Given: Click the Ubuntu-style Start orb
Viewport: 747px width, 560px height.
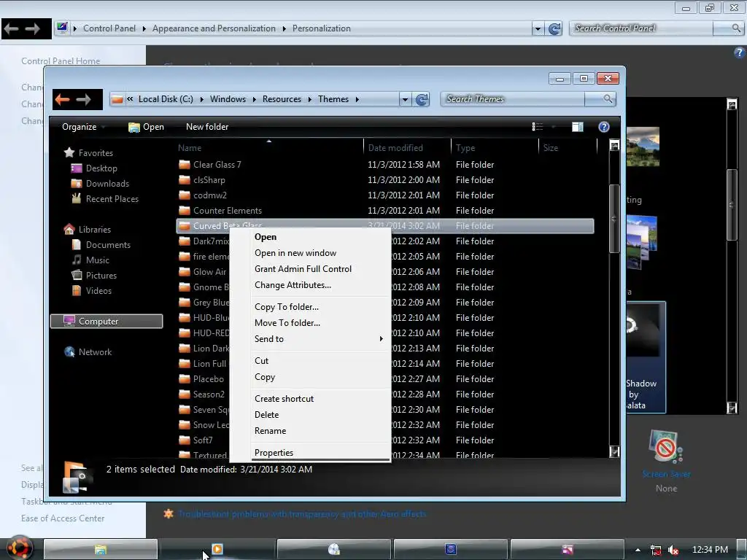Looking at the screenshot, I should point(19,548).
